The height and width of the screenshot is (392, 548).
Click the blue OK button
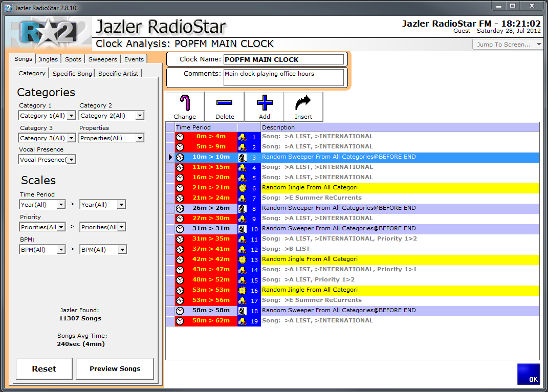point(529,374)
